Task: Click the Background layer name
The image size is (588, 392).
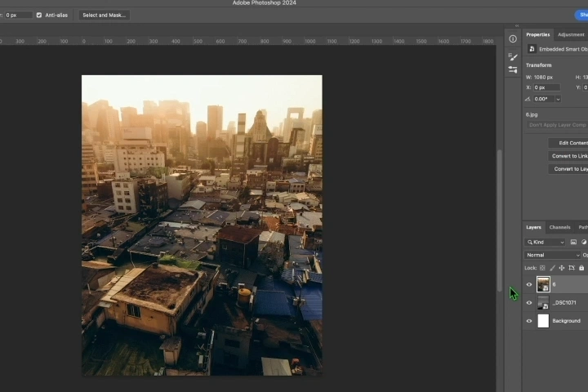Action: pyautogui.click(x=566, y=321)
